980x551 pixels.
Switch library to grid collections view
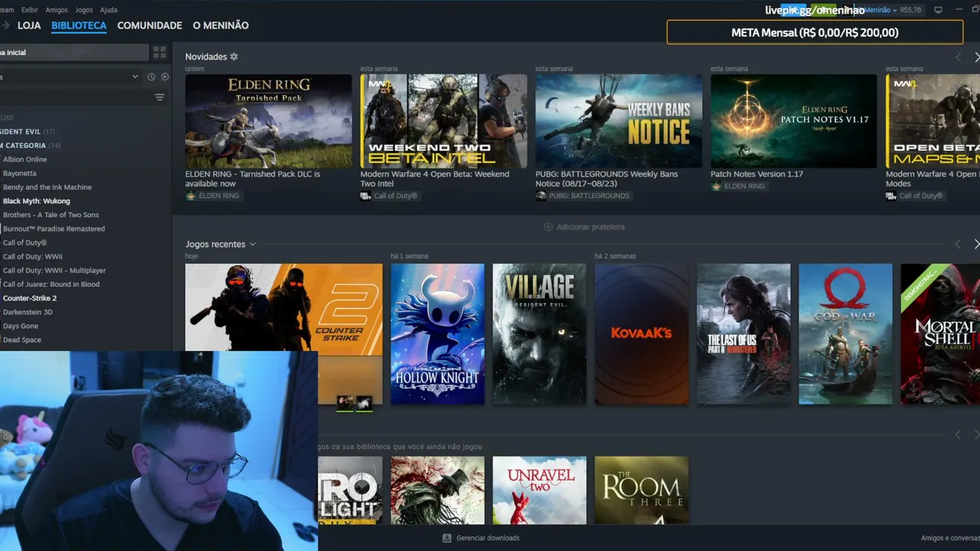click(159, 52)
